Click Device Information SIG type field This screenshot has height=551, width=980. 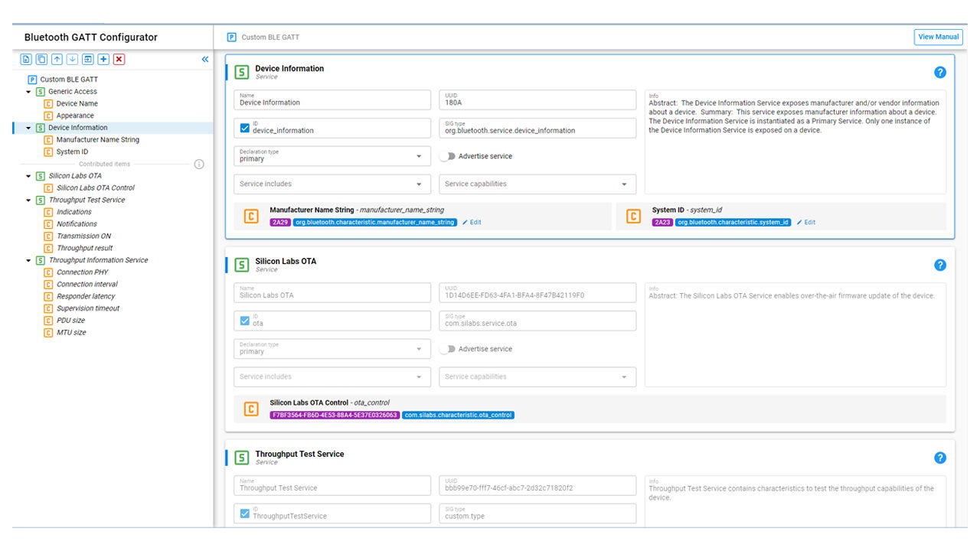537,128
